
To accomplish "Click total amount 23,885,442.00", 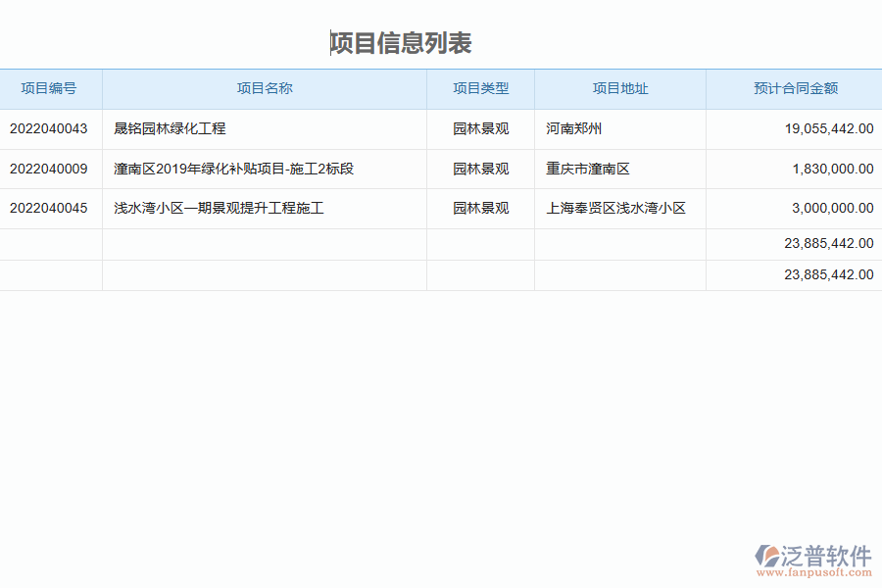I will coord(827,243).
